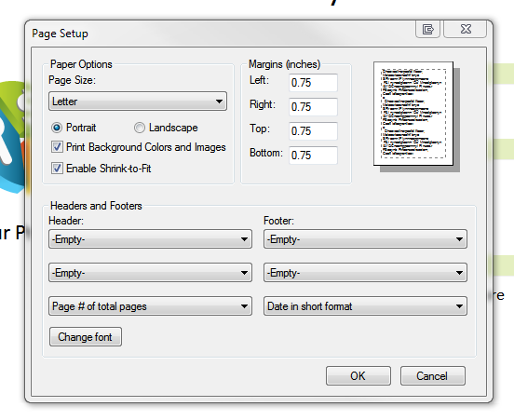This screenshot has width=514, height=420.
Task: Click into the Left margin field
Action: click(313, 83)
